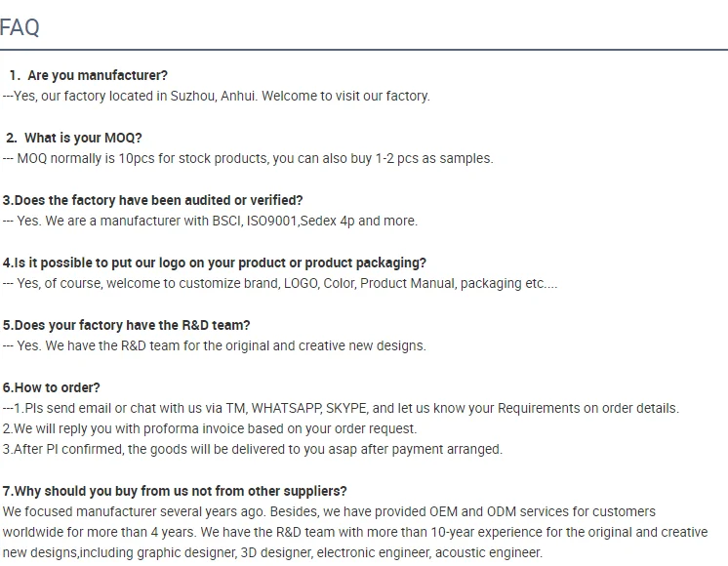Click the step about sending email or chat
Image resolution: width=728 pixels, height=566 pixels.
[341, 408]
